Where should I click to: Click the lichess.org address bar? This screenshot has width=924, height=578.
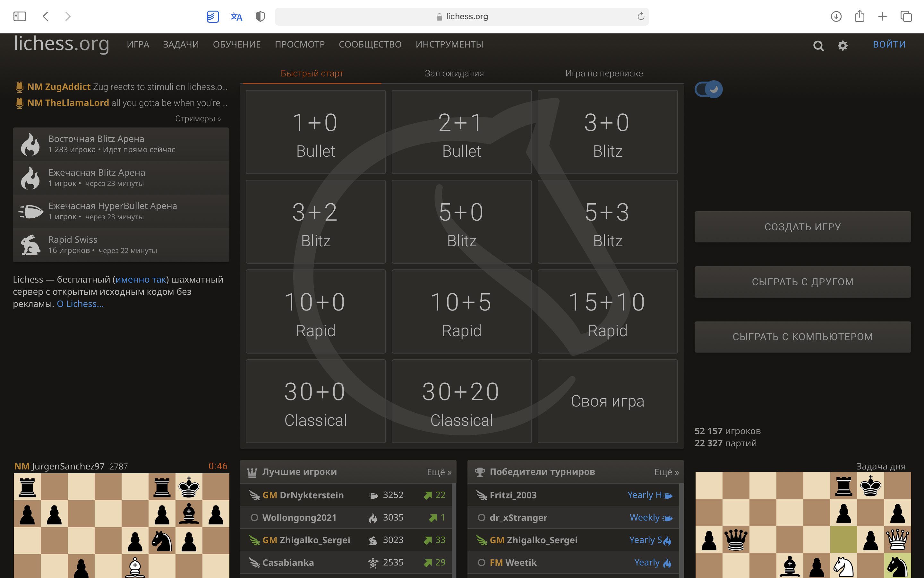[462, 16]
